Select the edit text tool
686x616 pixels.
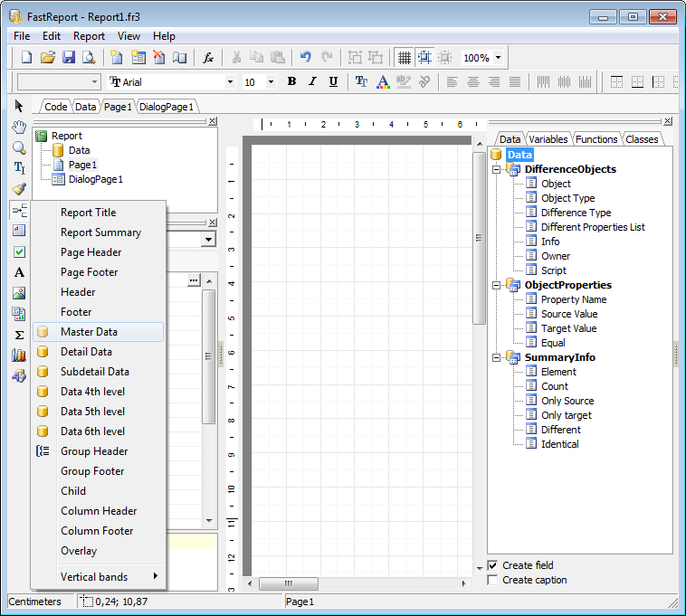(x=19, y=168)
